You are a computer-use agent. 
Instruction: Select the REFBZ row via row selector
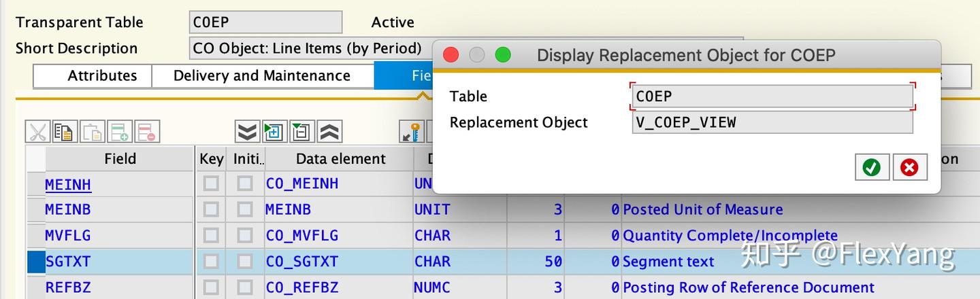pyautogui.click(x=35, y=287)
